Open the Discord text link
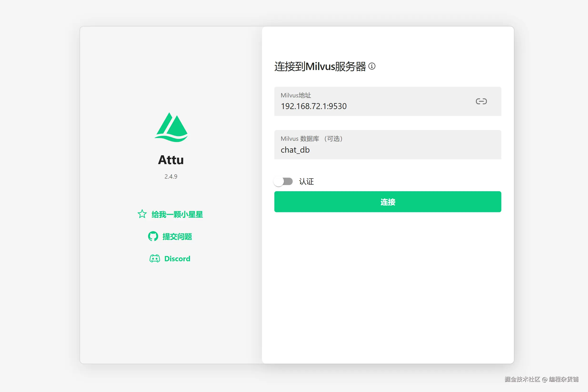 pyautogui.click(x=177, y=258)
